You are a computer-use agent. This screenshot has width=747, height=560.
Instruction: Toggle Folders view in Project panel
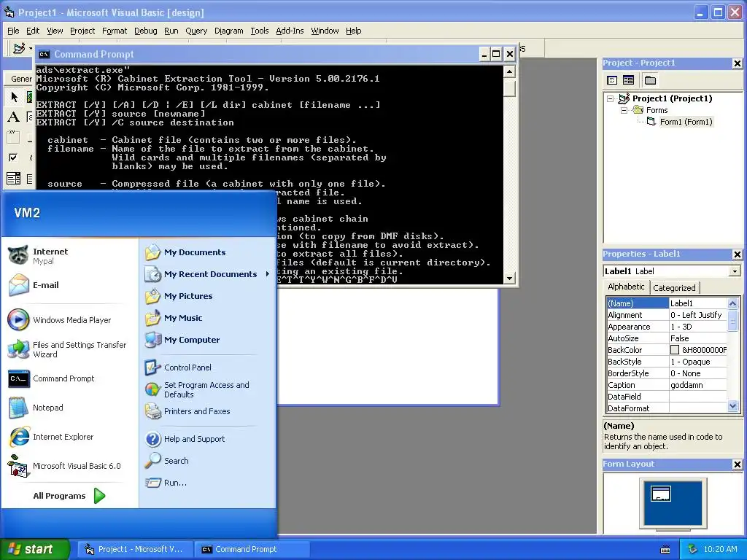pos(650,80)
